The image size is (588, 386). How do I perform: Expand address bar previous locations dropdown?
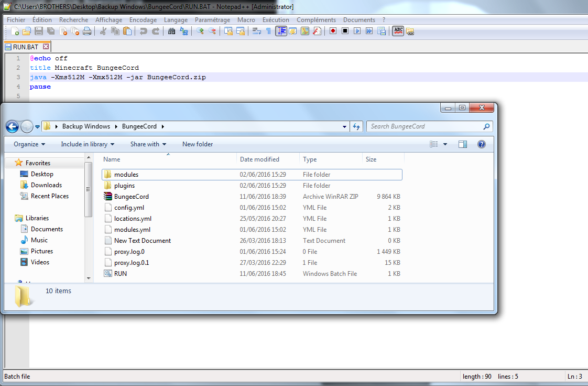point(345,127)
